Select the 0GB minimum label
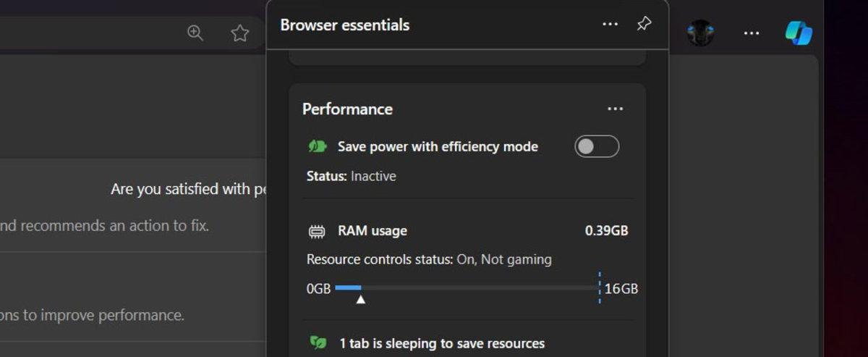The image size is (868, 357). coord(318,289)
